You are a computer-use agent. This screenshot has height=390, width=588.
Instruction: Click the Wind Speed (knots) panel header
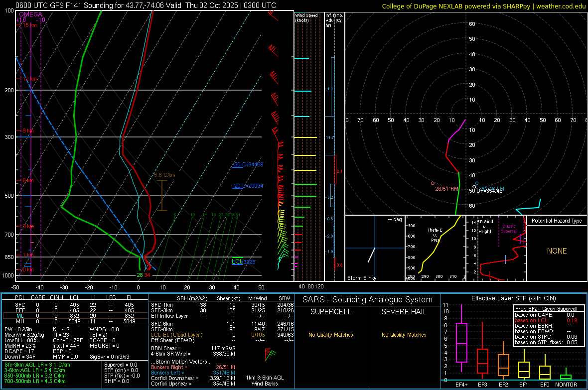pos(306,17)
